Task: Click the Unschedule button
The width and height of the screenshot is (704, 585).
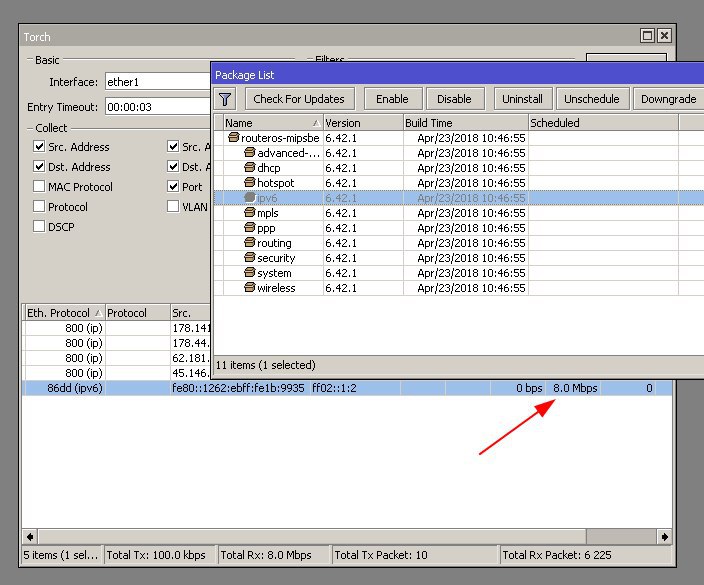Action: point(592,99)
